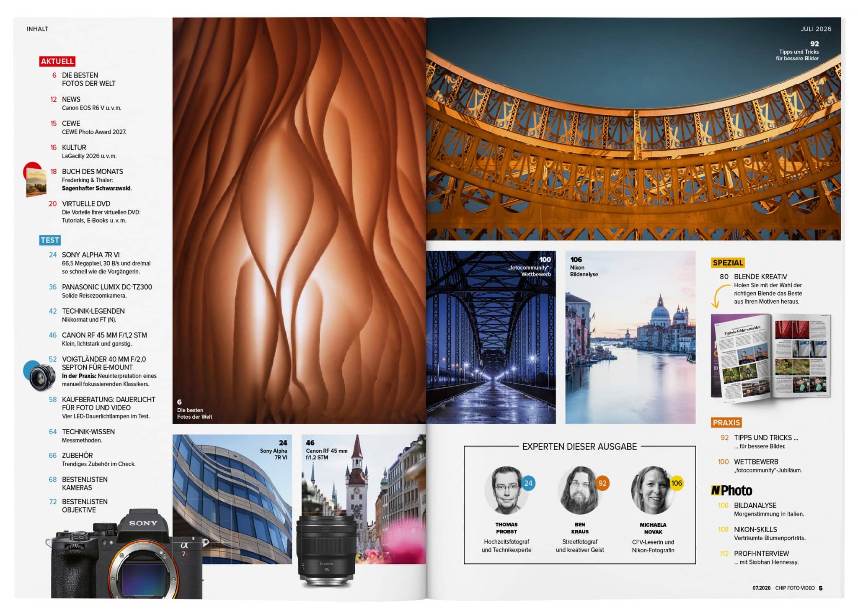858x616 pixels.
Task: Open the WETTBEWERB contents heading
Action: click(756, 462)
